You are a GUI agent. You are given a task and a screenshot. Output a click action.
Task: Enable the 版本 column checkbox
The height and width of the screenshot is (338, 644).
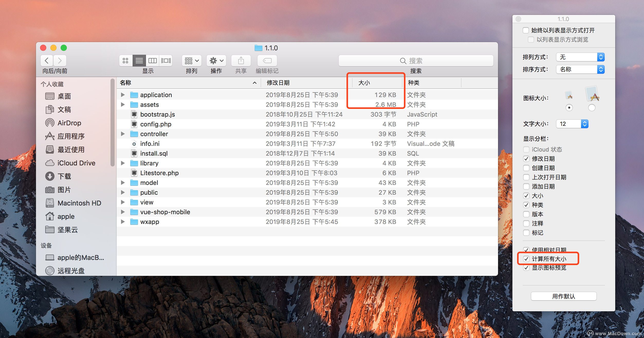tap(526, 214)
